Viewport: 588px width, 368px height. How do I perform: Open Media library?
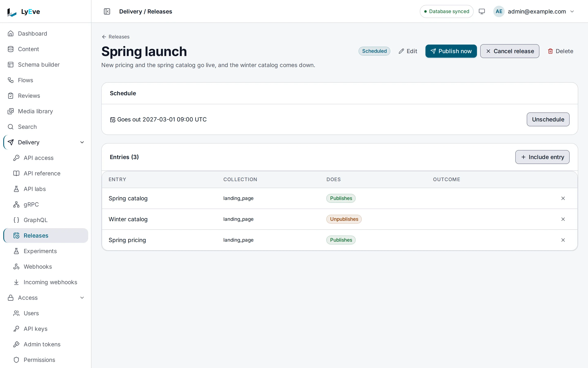(46, 111)
